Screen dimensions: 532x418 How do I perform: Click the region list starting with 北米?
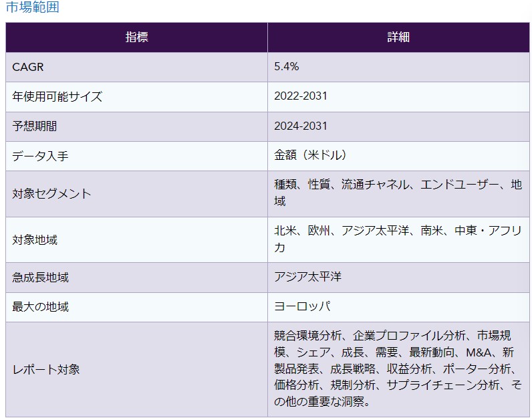pyautogui.click(x=398, y=239)
